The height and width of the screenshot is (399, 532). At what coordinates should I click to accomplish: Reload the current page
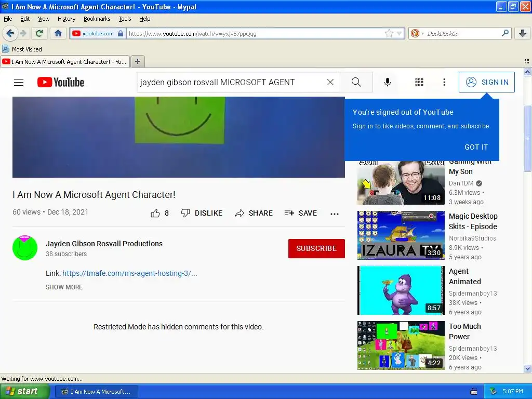tap(39, 33)
